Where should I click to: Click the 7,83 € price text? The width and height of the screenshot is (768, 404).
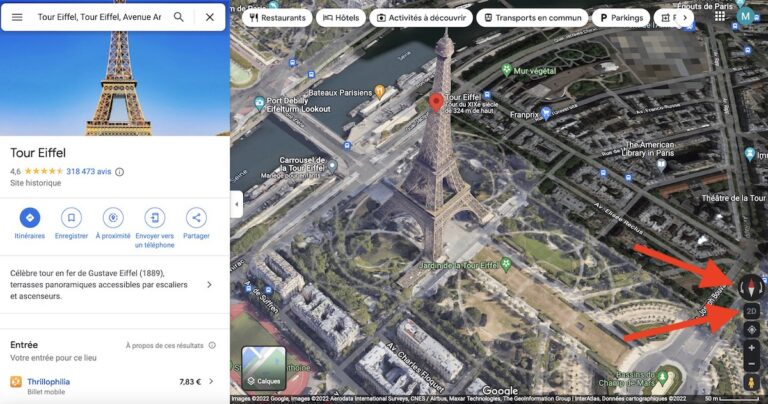190,381
